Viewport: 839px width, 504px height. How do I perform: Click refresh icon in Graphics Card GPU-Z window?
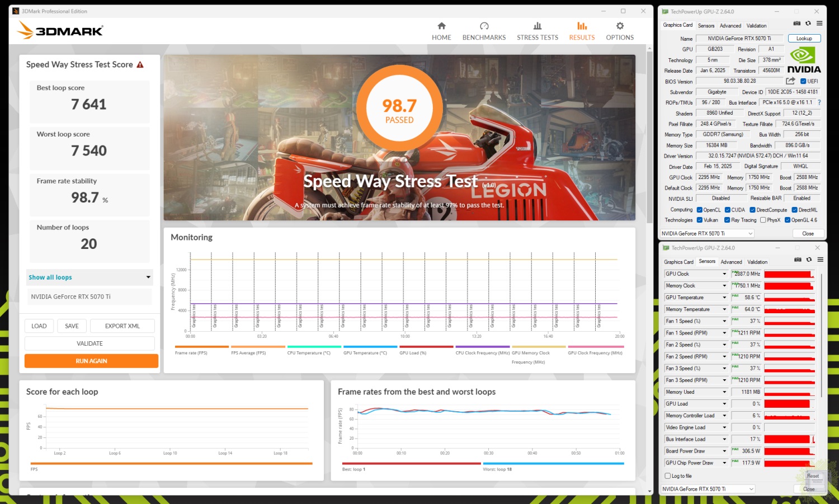tap(808, 23)
